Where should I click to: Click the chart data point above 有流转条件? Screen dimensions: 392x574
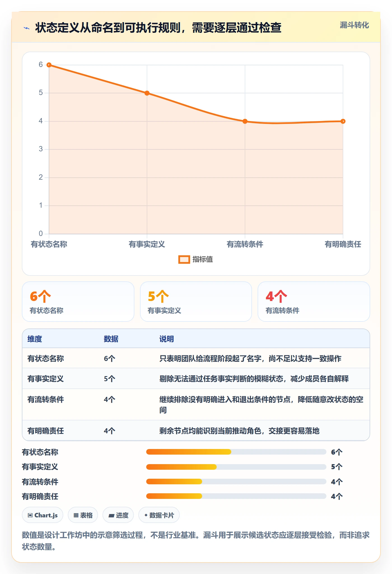[245, 121]
